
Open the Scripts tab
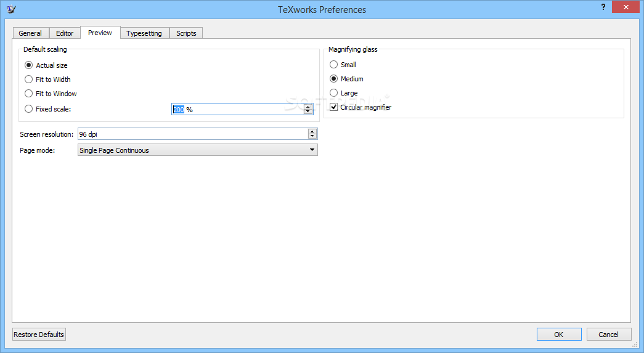click(186, 33)
